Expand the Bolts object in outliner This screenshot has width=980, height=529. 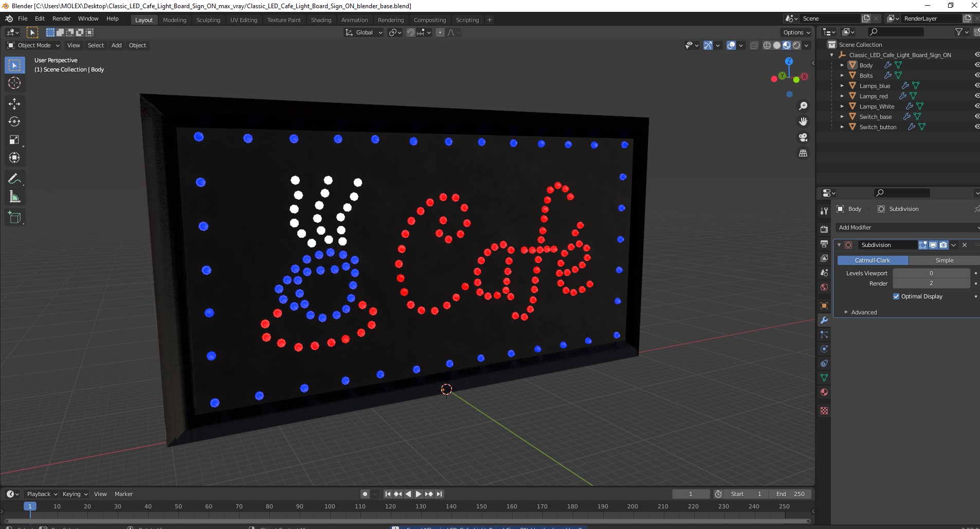pos(842,76)
